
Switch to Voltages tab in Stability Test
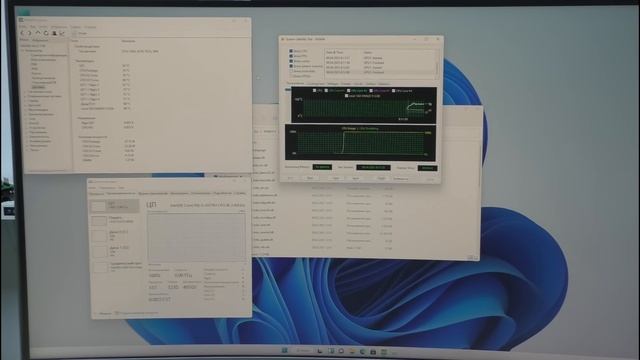pyautogui.click(x=333, y=84)
